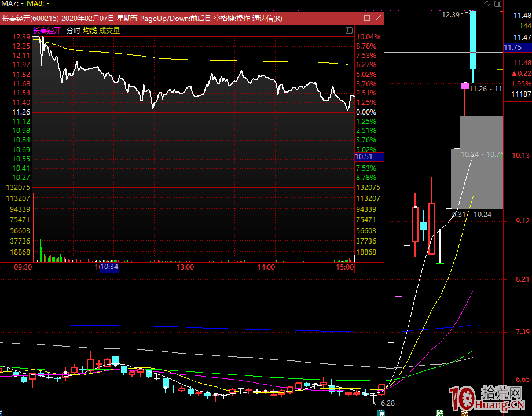Click the 停 marker at chart bottom
The height and width of the screenshot is (416, 532).
pyautogui.click(x=381, y=413)
